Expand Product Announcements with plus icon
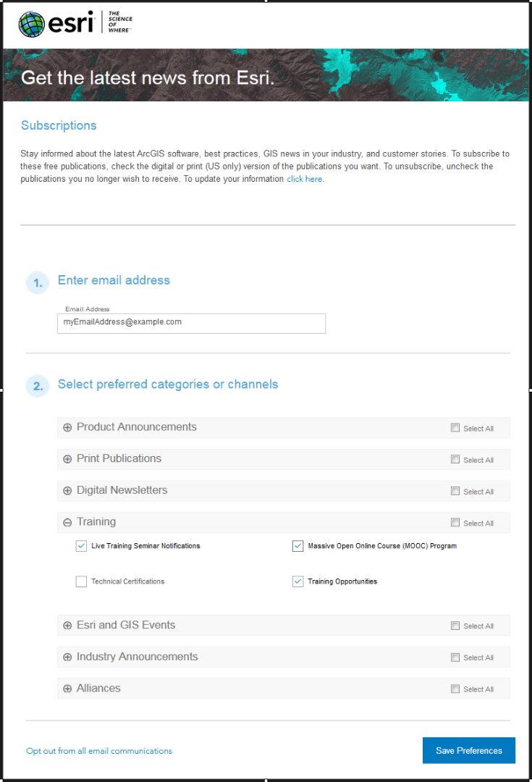Screen dimensions: 532x782 coord(67,427)
